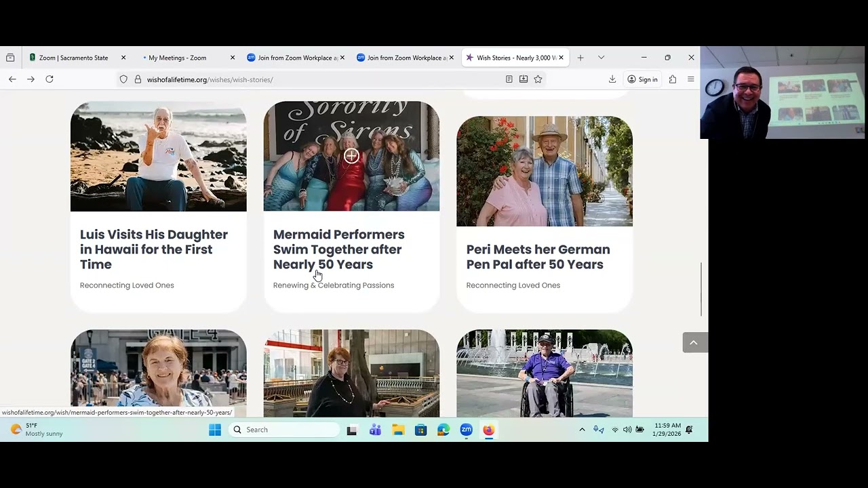View site security padlock info
This screenshot has width=868, height=488.
pyautogui.click(x=138, y=79)
